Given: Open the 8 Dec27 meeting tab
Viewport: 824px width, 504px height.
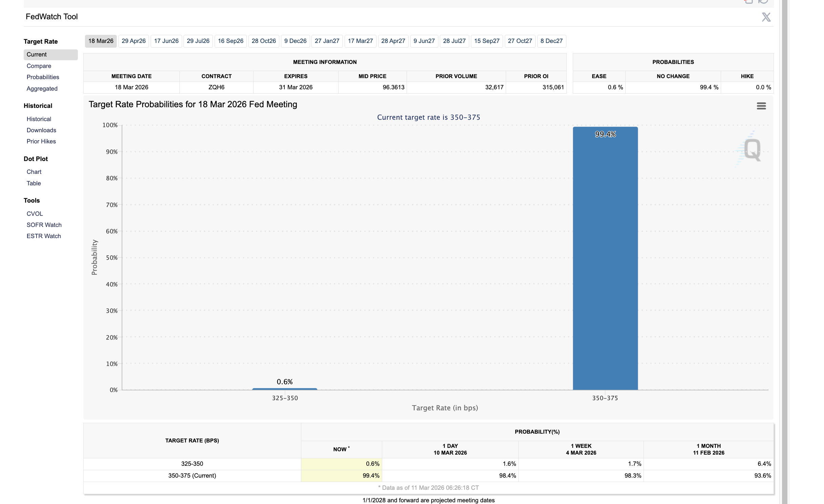Looking at the screenshot, I should [x=551, y=41].
